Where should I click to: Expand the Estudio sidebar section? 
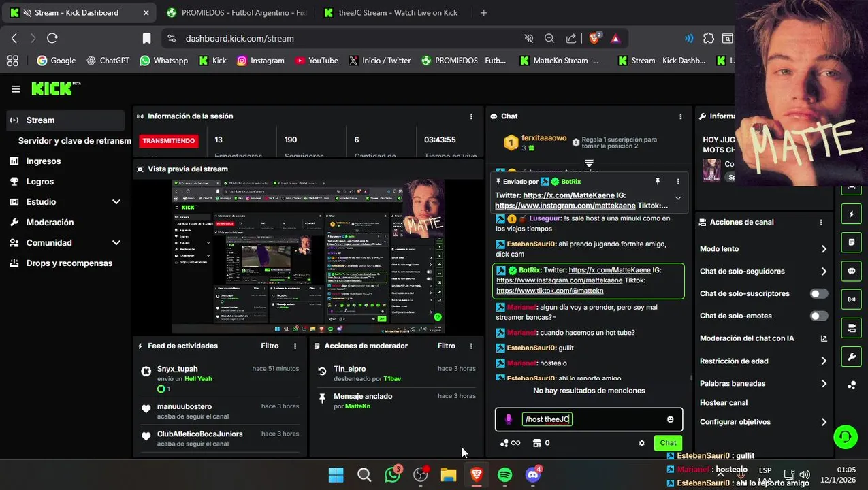(116, 202)
